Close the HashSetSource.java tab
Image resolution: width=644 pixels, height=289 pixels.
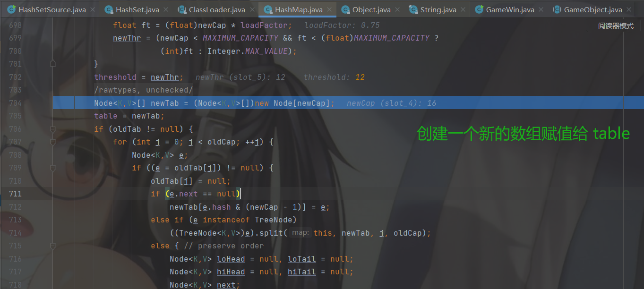tap(92, 9)
